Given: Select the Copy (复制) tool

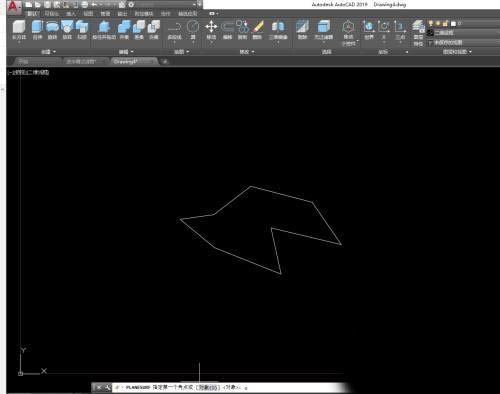Looking at the screenshot, I should [x=242, y=30].
